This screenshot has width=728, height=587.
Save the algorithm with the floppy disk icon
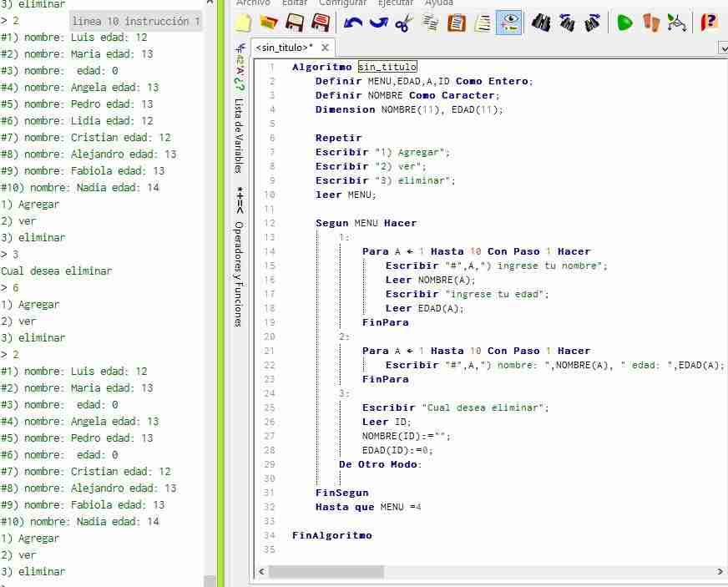(x=295, y=23)
